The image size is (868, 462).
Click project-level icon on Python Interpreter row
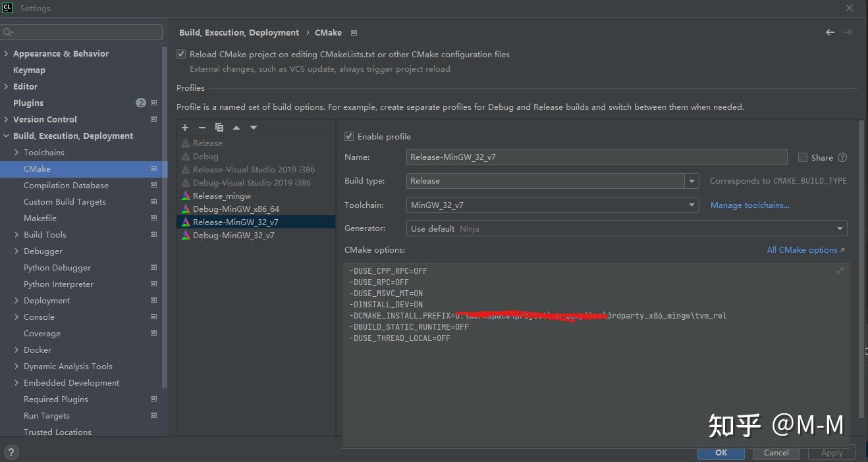[153, 284]
